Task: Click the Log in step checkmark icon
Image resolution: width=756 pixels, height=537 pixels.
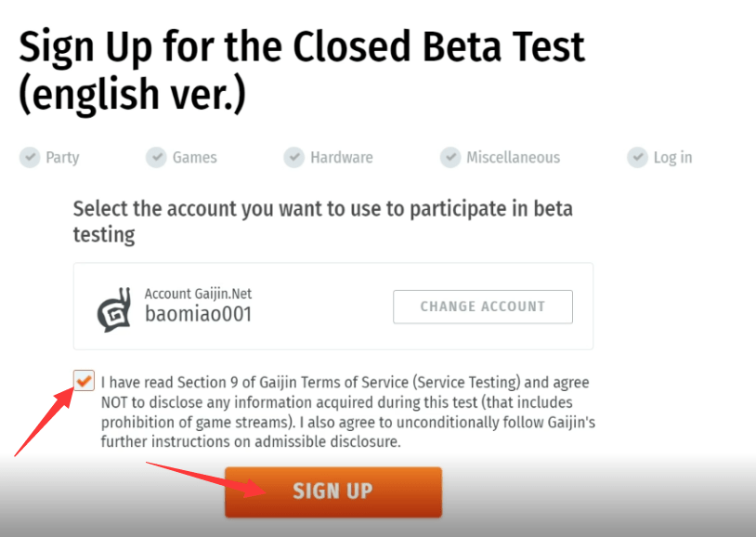Action: point(637,157)
